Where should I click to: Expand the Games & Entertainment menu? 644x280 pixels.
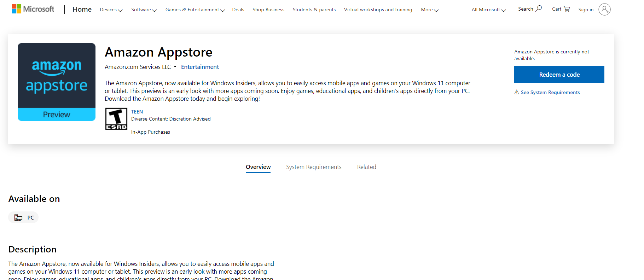[195, 10]
